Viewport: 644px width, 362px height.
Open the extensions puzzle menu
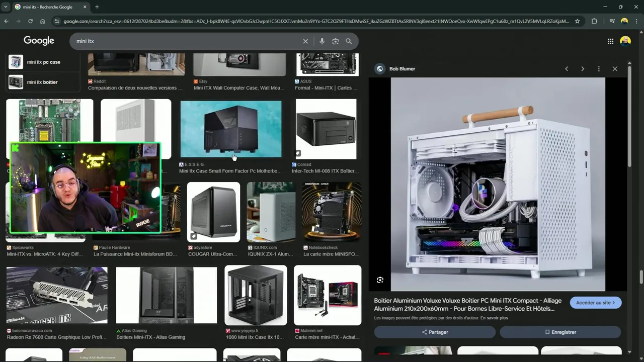(x=594, y=21)
